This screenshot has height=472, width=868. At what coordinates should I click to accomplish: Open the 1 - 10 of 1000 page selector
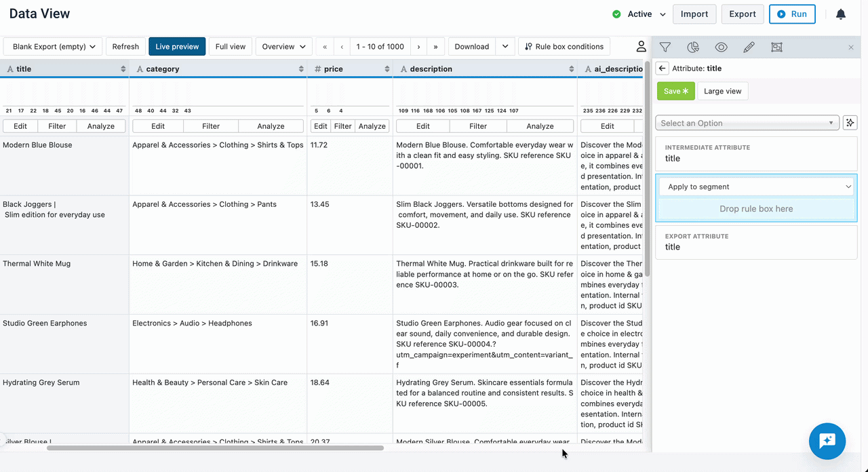pyautogui.click(x=380, y=47)
